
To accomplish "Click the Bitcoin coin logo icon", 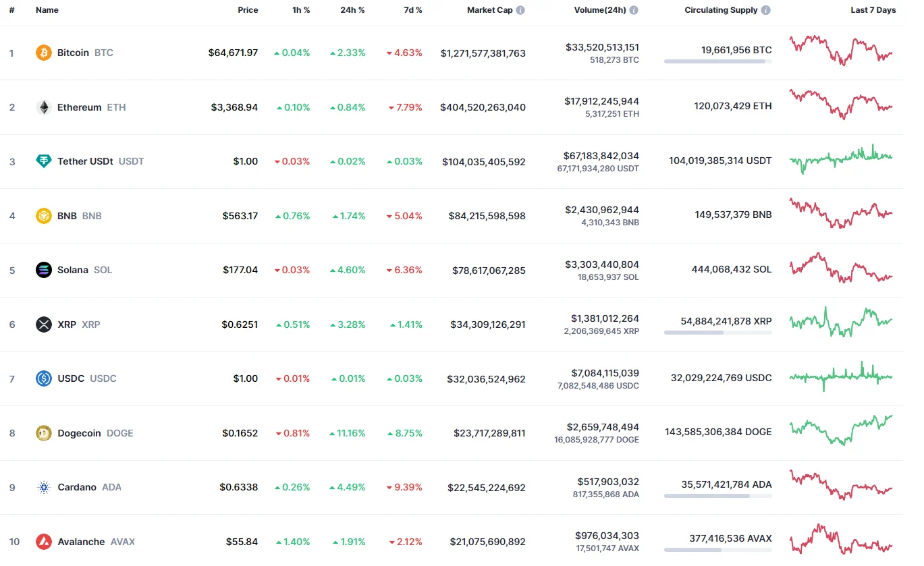I will pyautogui.click(x=44, y=53).
